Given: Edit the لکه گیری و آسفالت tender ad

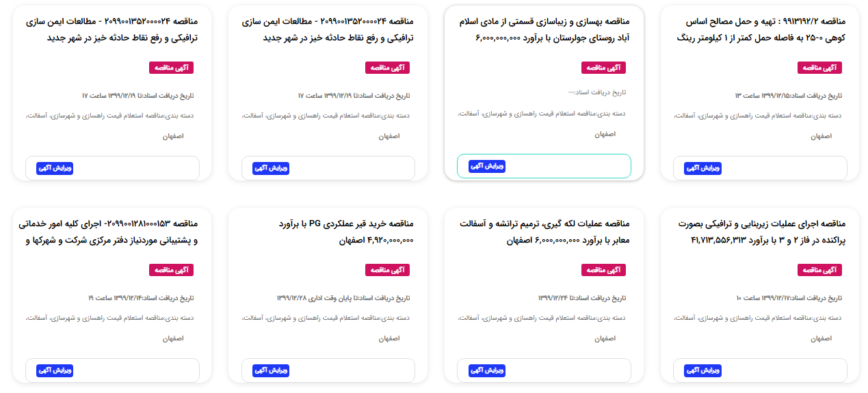Looking at the screenshot, I should (x=487, y=370).
